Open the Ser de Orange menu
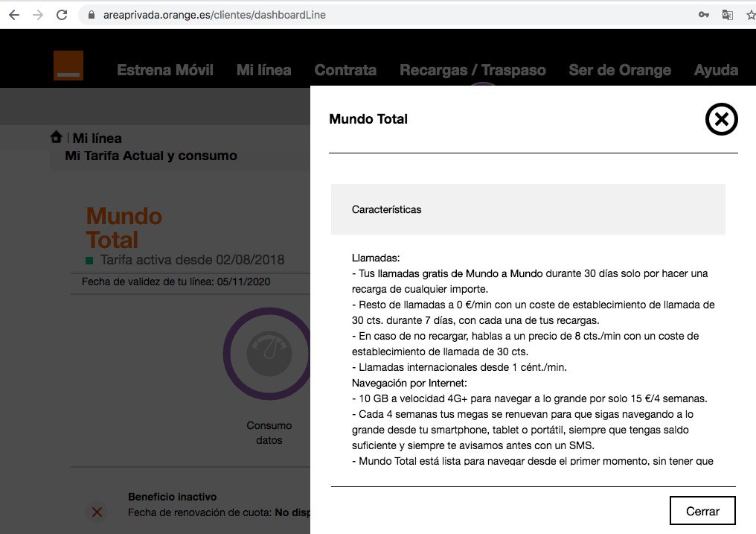This screenshot has height=534, width=756. (620, 70)
